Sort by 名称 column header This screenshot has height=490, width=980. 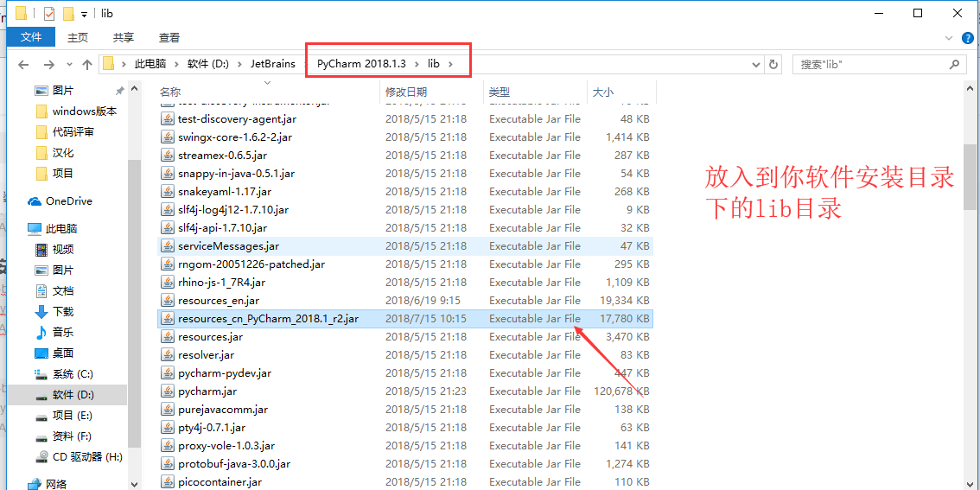[x=170, y=92]
